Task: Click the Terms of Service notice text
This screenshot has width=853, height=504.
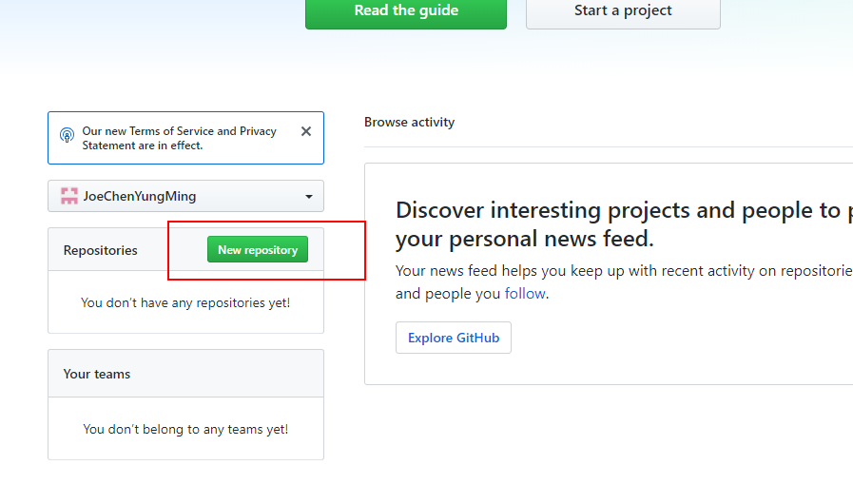Action: coord(180,138)
